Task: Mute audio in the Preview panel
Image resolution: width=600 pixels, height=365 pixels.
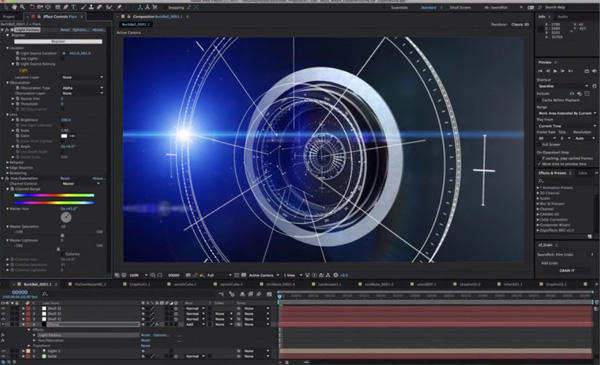Action: pos(594,71)
